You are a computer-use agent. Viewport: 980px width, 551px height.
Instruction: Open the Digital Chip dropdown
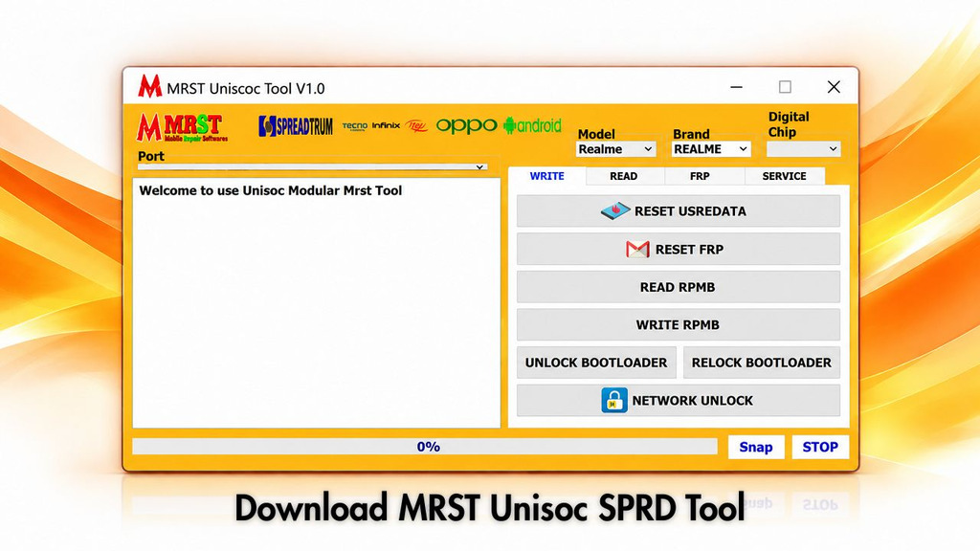click(x=803, y=148)
